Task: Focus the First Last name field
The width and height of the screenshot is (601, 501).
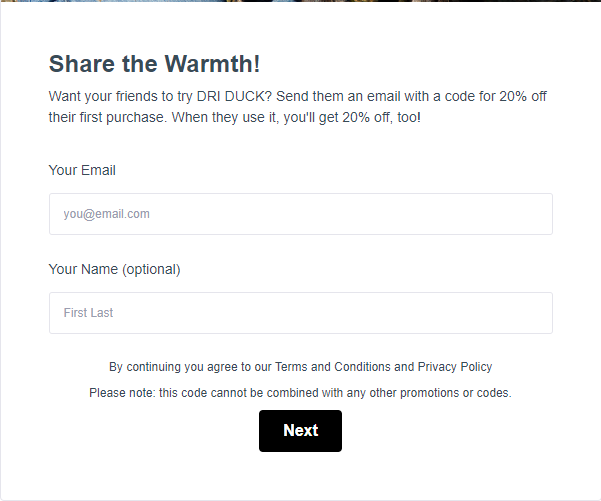Action: (x=300, y=313)
